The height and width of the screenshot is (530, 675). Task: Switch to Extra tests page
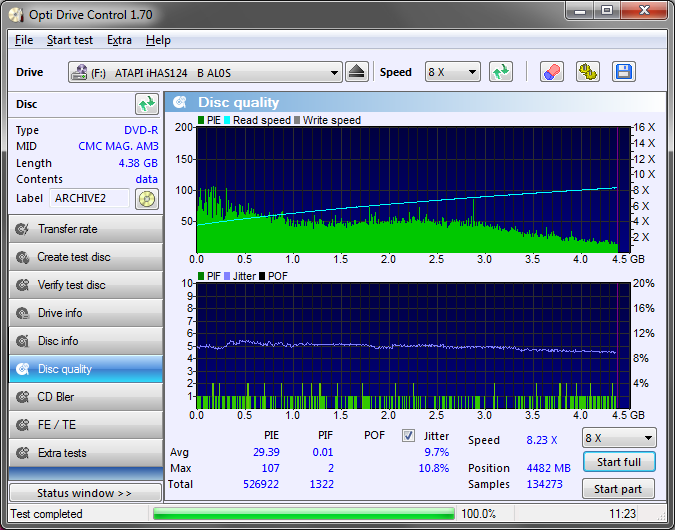86,453
